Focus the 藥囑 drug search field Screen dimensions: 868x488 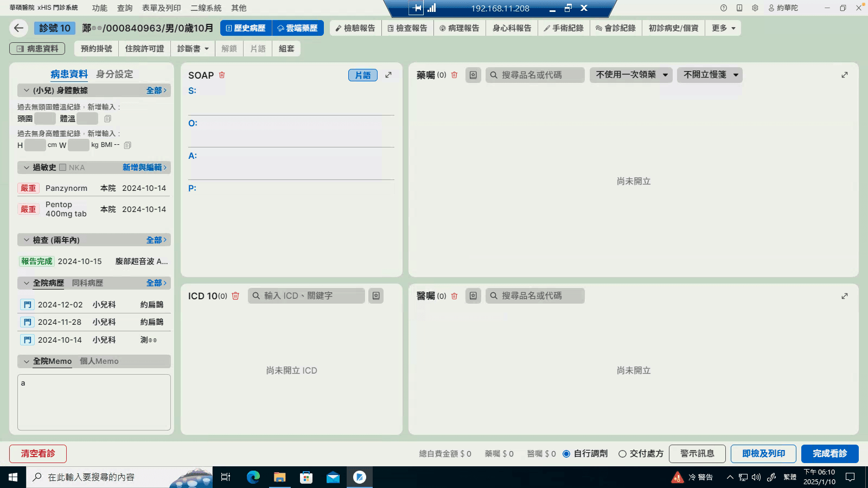[535, 75]
